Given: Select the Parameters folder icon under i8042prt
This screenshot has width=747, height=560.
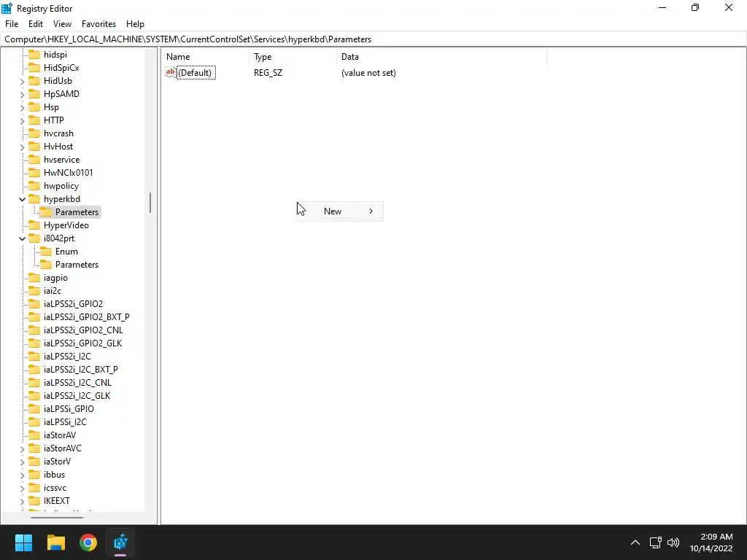Looking at the screenshot, I should coord(46,264).
